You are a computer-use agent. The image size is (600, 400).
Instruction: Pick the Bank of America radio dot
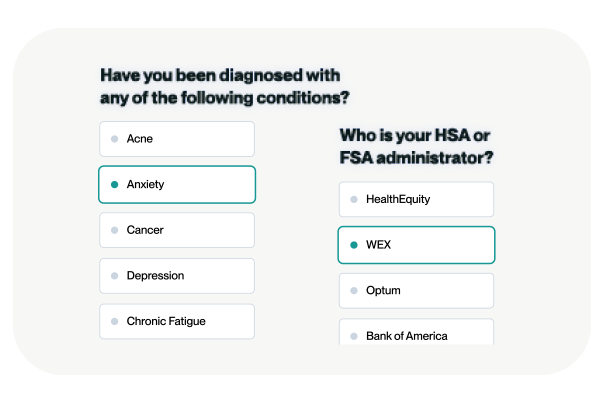pyautogui.click(x=354, y=336)
